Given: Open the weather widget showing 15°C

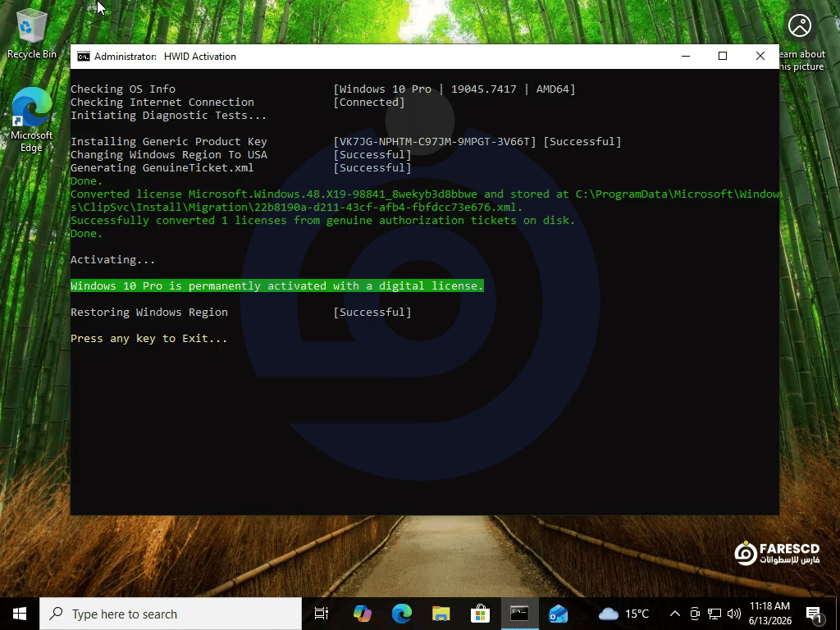Looking at the screenshot, I should coord(623,614).
